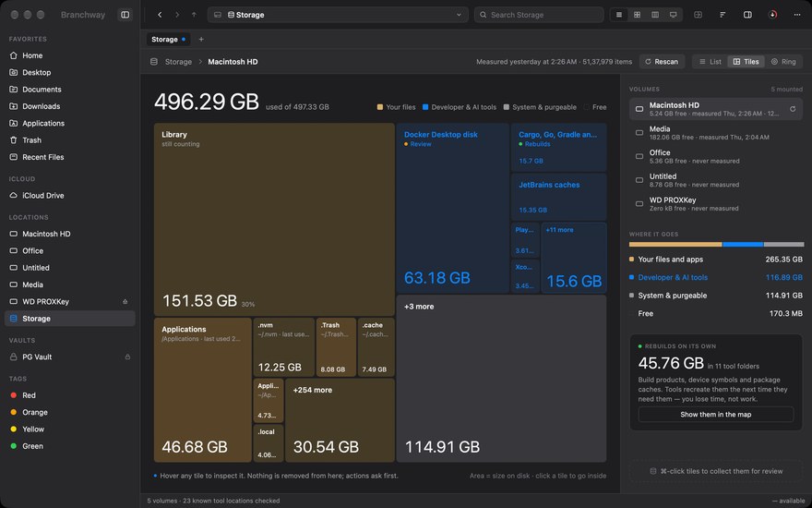Select the Orange tag
This screenshot has width=812, height=508.
(x=70, y=412)
